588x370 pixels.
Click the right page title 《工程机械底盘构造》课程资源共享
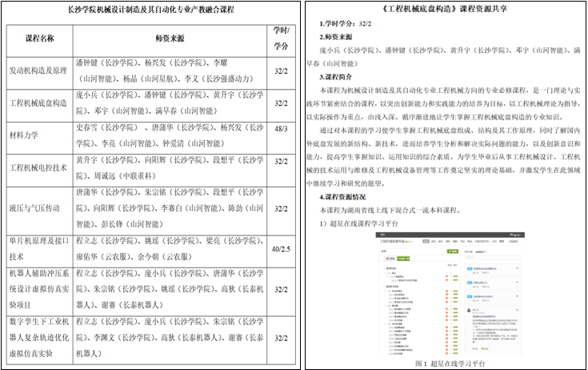click(x=444, y=9)
